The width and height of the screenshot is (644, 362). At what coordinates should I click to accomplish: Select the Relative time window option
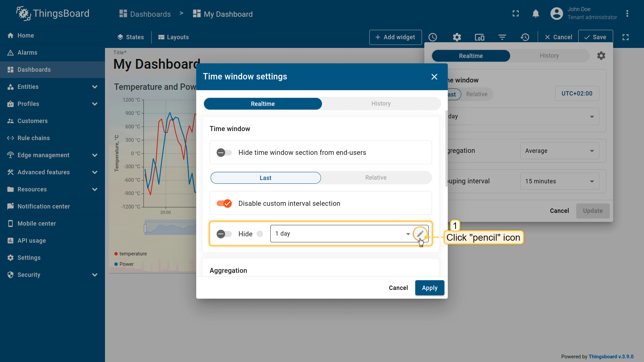pos(376,178)
